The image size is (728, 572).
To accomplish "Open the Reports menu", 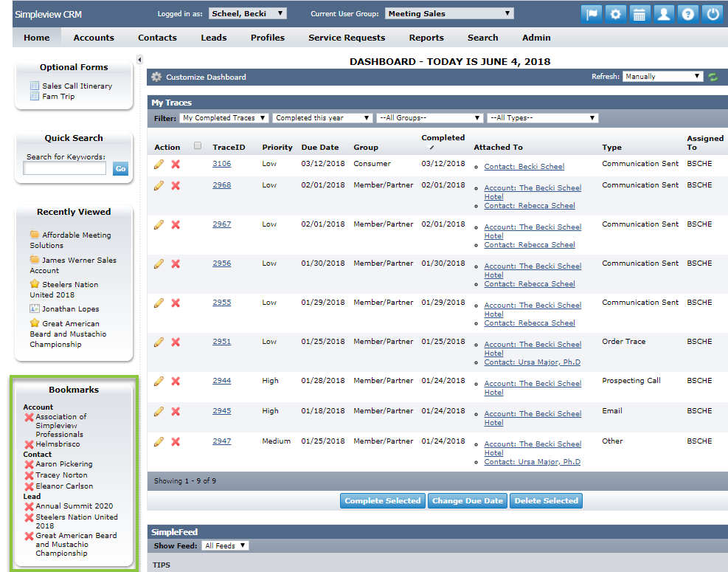I will click(x=426, y=38).
